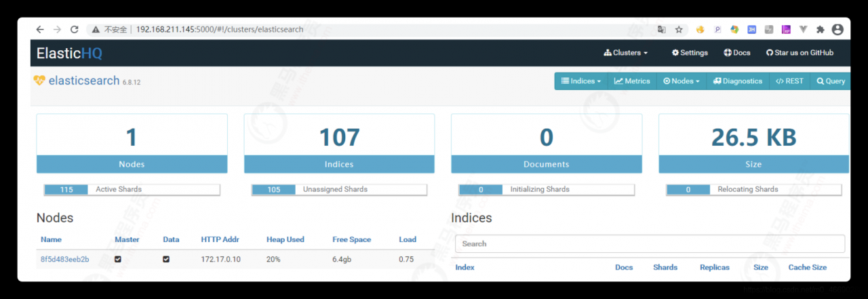868x299 pixels.
Task: Open the Diagnostics page
Action: (x=738, y=81)
